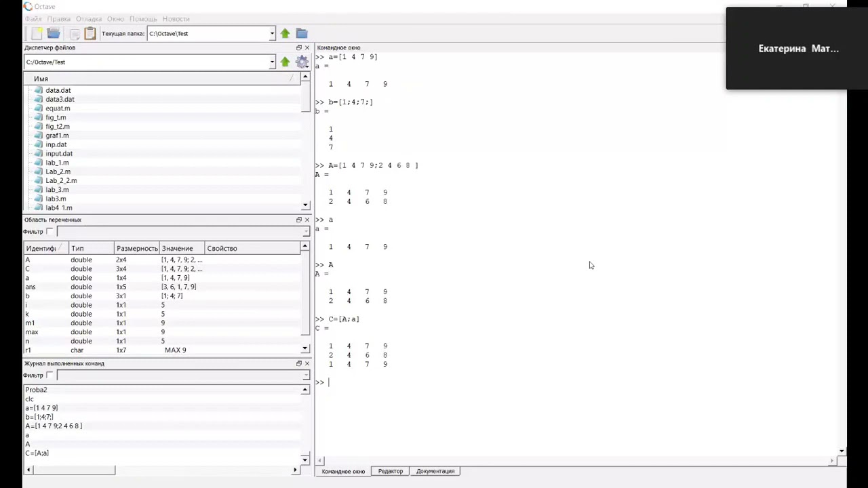Select file equat.m in file browser
The height and width of the screenshot is (488, 868).
tap(58, 108)
